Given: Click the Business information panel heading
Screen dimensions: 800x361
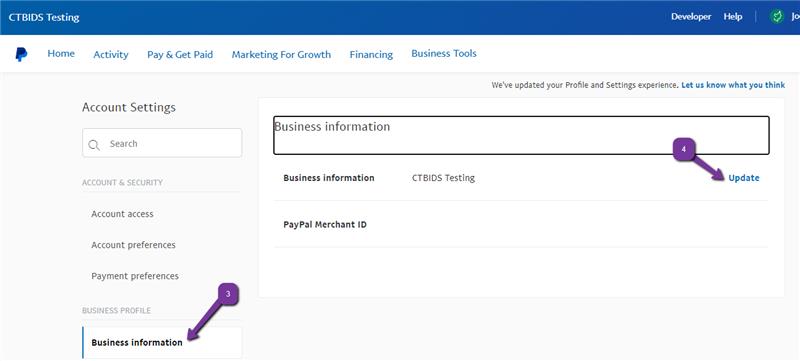Looking at the screenshot, I should [332, 126].
